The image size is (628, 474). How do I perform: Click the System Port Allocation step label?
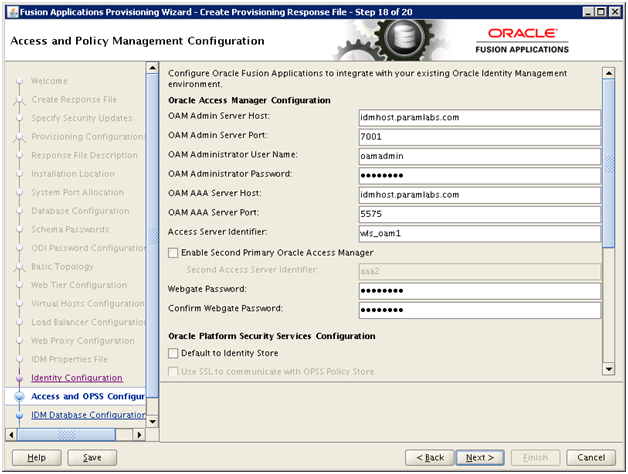pos(78,192)
